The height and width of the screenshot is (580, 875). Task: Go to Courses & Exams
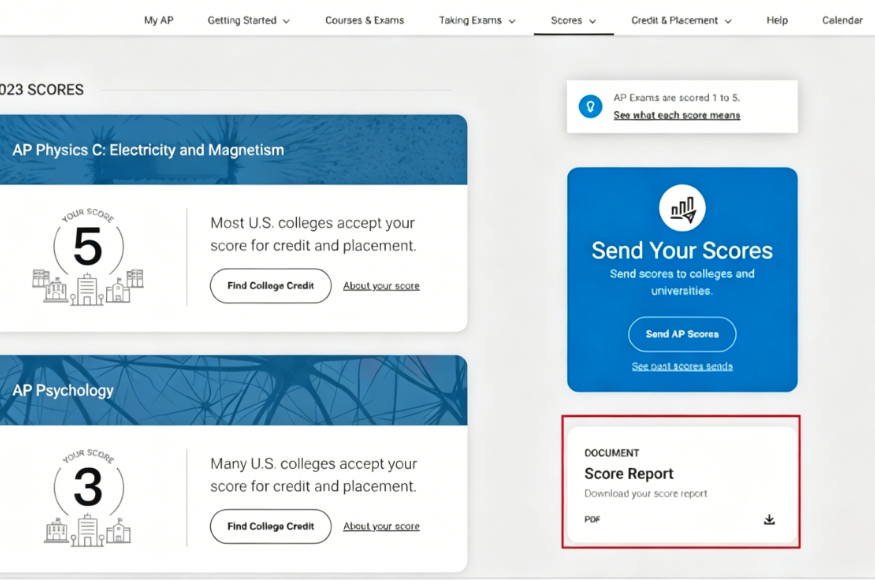point(364,20)
